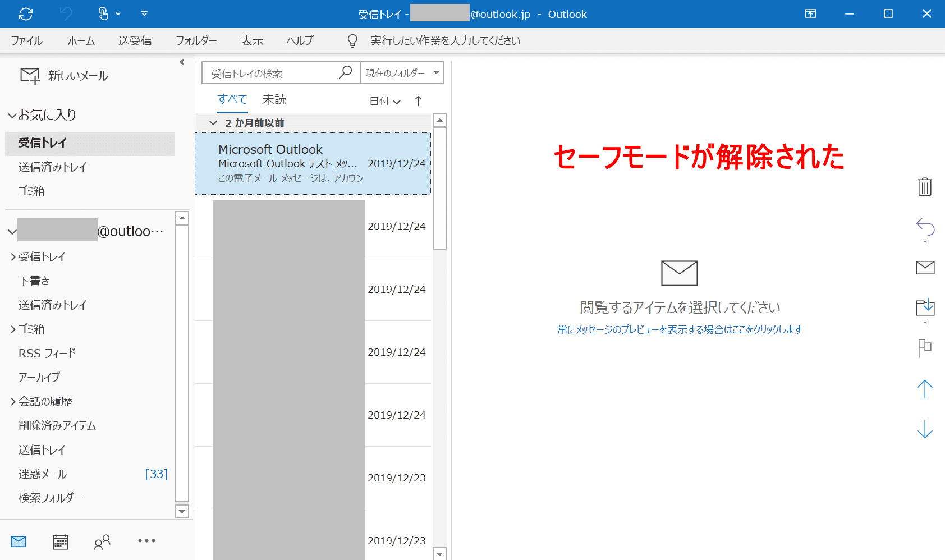Expand the 会話の履歴 folder
Screen dimensions: 945x560
pos(13,402)
